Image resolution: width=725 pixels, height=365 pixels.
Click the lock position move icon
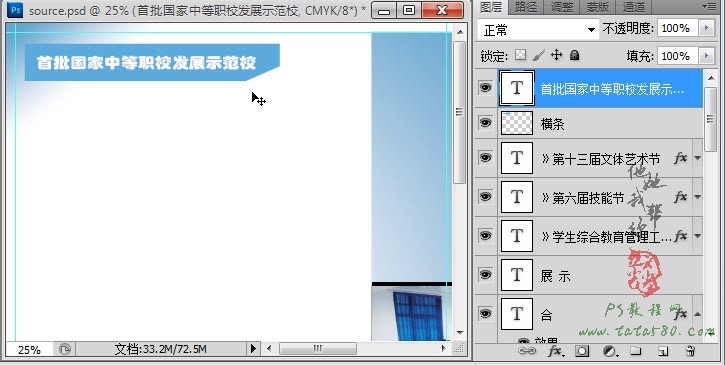pos(556,55)
